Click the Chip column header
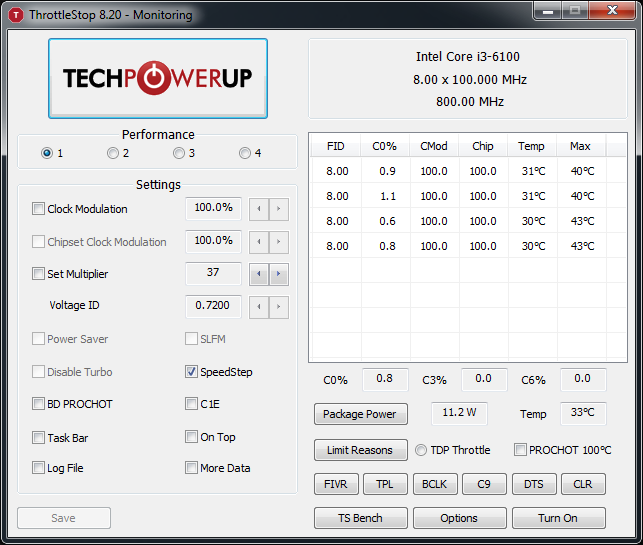 coord(483,146)
